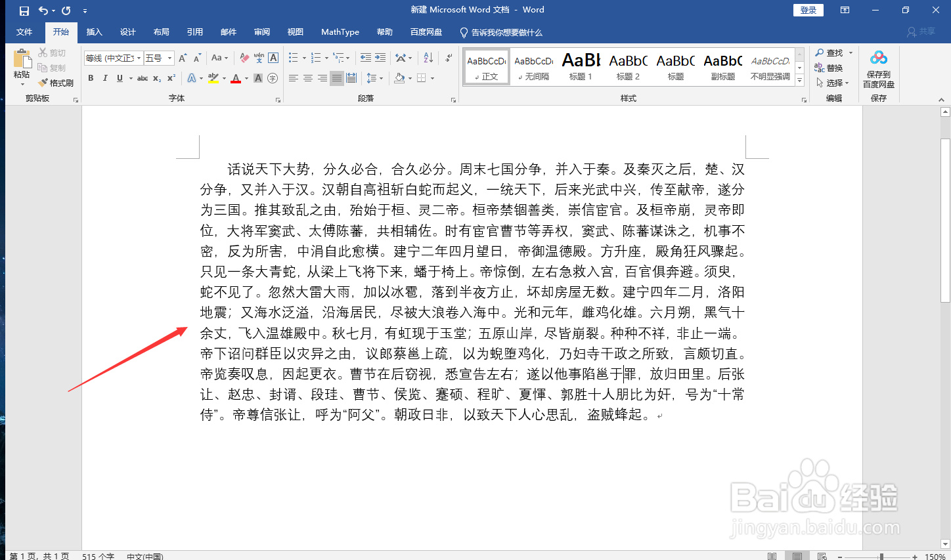Toggle bold formatting

[91, 78]
